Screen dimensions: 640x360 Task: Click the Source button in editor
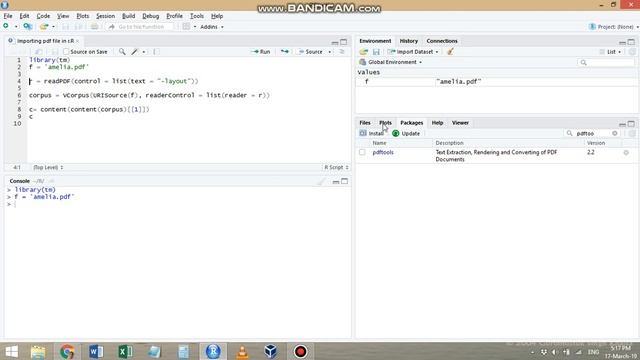311,52
